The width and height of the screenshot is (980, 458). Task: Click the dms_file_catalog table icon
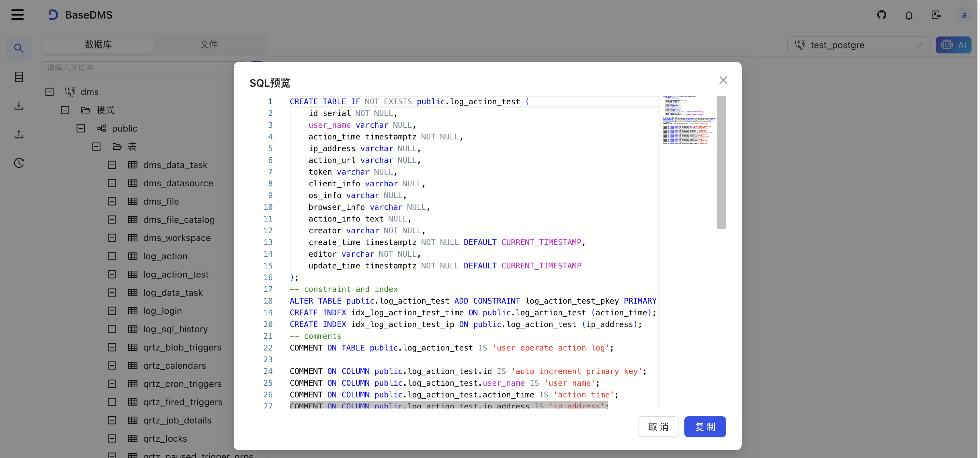pyautogui.click(x=133, y=220)
